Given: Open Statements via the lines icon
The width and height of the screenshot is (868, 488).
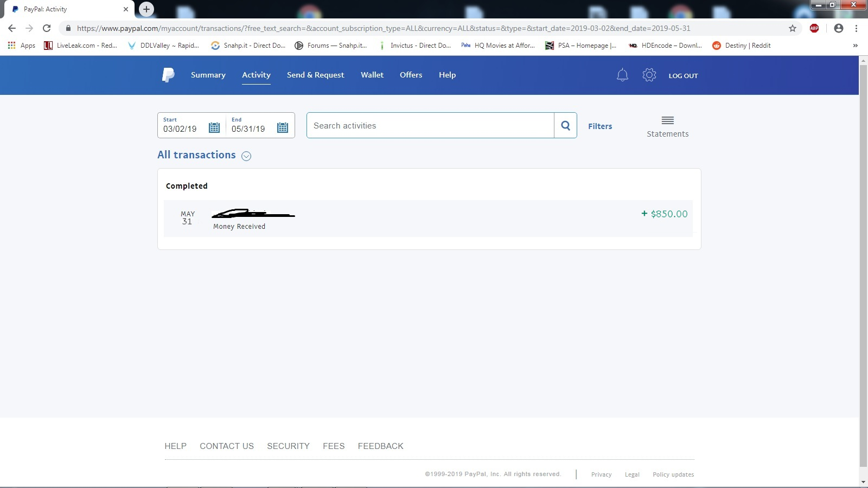Looking at the screenshot, I should [x=668, y=120].
